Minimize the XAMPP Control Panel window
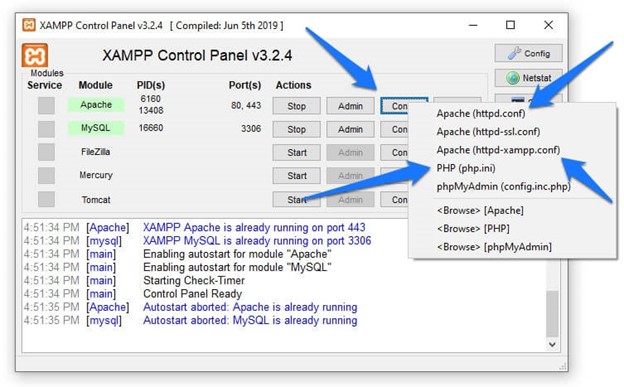 point(473,25)
